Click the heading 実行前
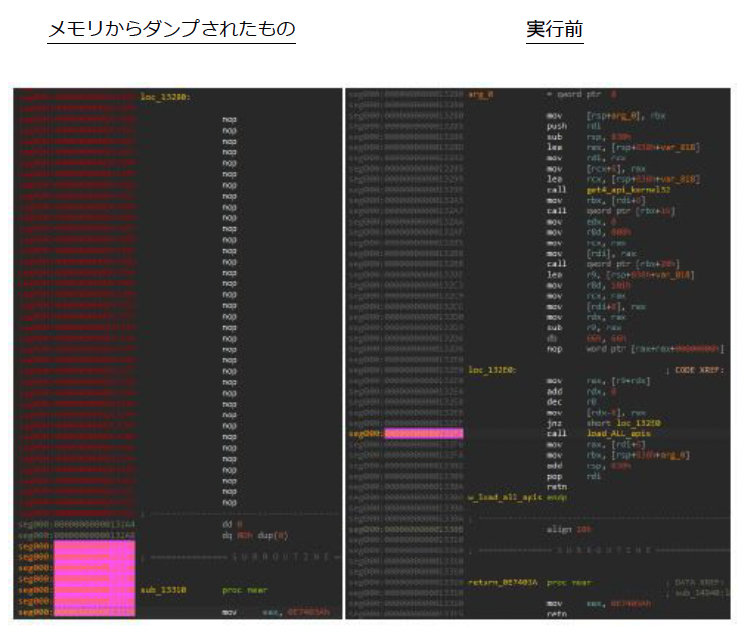This screenshot has height=632, width=747. pos(555,29)
